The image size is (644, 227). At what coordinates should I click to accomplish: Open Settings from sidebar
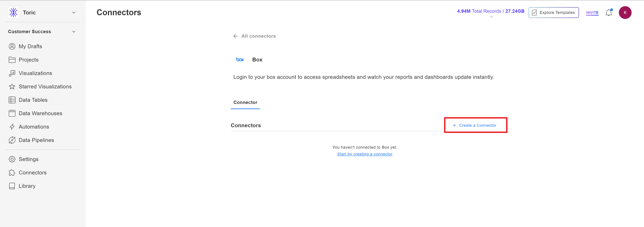point(29,159)
